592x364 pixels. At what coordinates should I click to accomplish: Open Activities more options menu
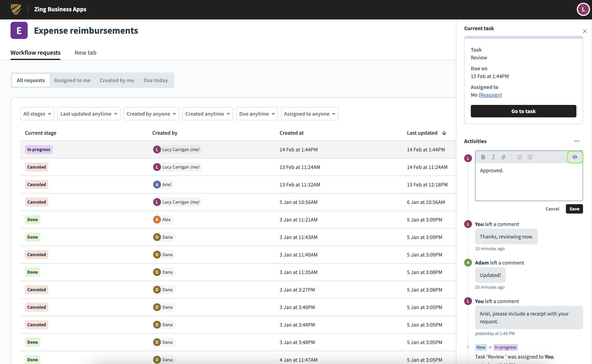(577, 141)
